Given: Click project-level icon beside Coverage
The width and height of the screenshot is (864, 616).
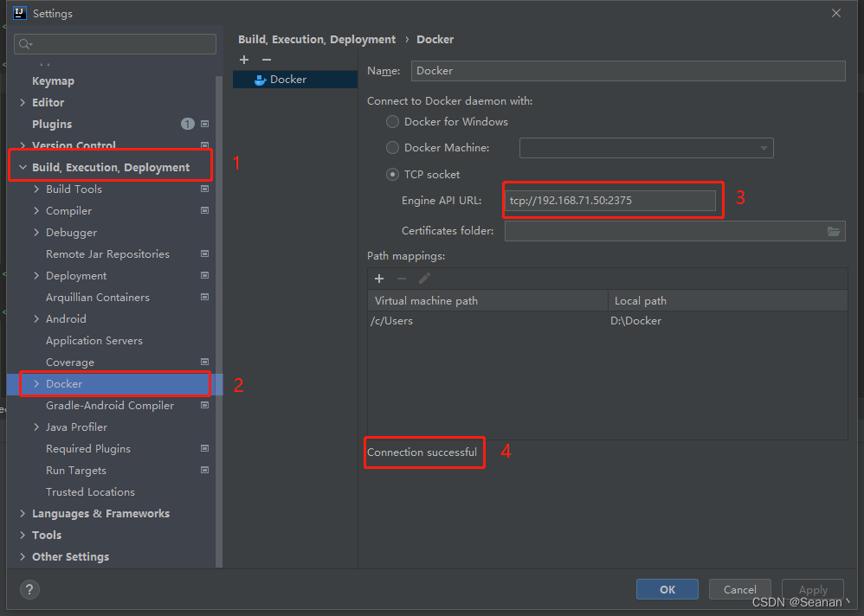Looking at the screenshot, I should (x=205, y=362).
